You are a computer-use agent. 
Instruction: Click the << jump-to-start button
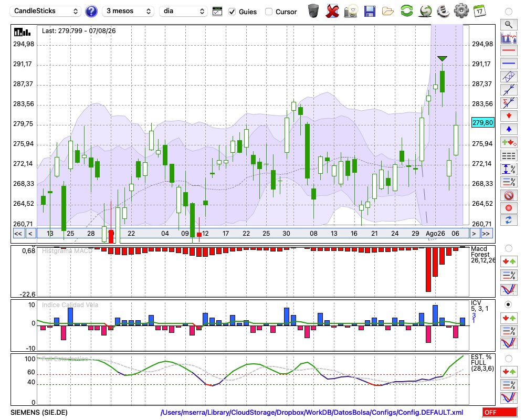tap(18, 234)
